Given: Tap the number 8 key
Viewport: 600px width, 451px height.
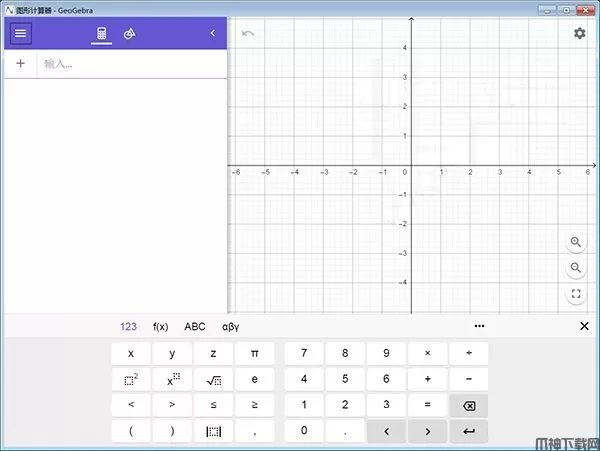Looking at the screenshot, I should tap(345, 353).
